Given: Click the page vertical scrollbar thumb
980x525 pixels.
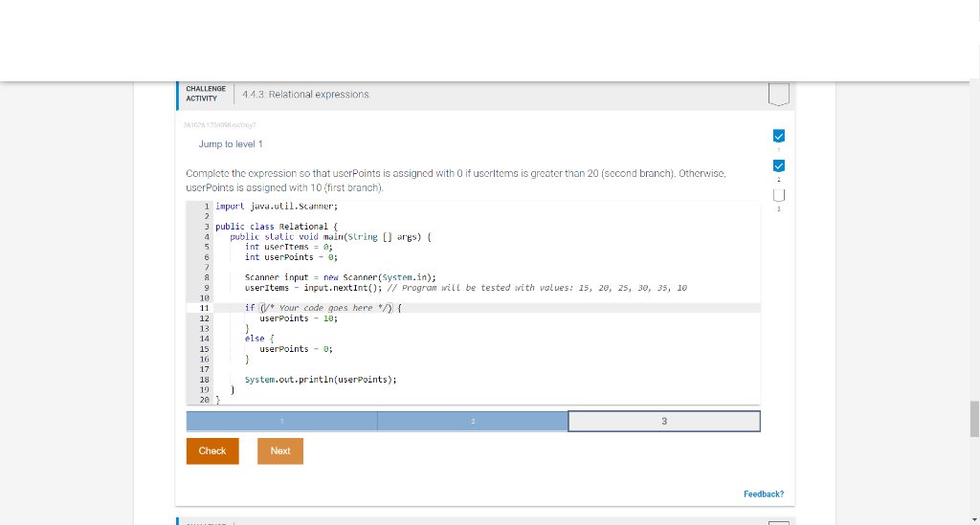Looking at the screenshot, I should [x=974, y=420].
